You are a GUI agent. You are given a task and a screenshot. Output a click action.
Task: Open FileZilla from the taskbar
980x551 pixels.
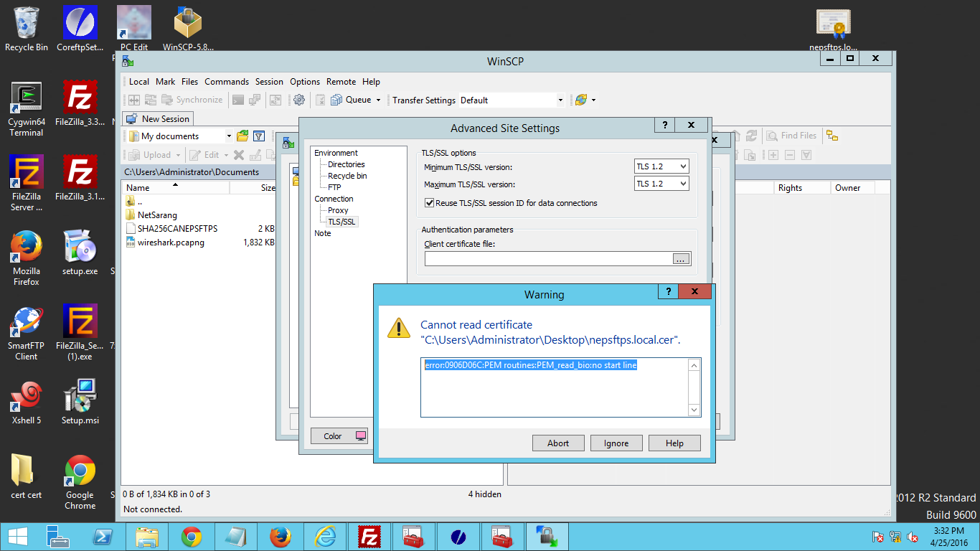(369, 537)
